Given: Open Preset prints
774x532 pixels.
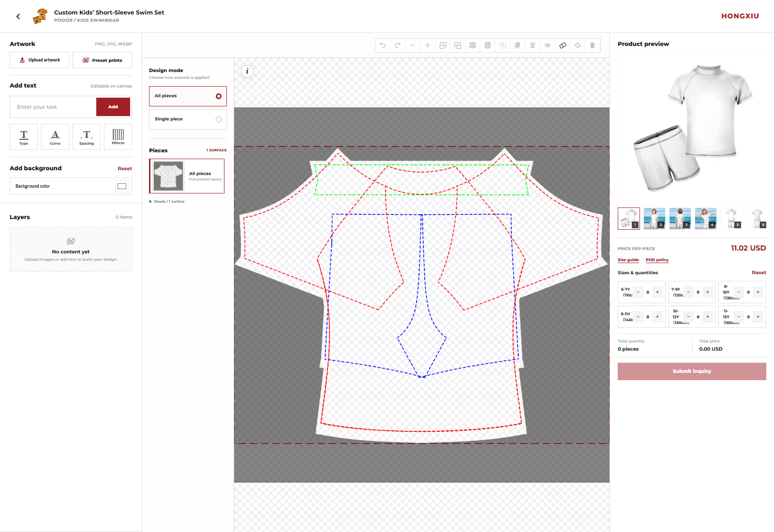Looking at the screenshot, I should 102,60.
